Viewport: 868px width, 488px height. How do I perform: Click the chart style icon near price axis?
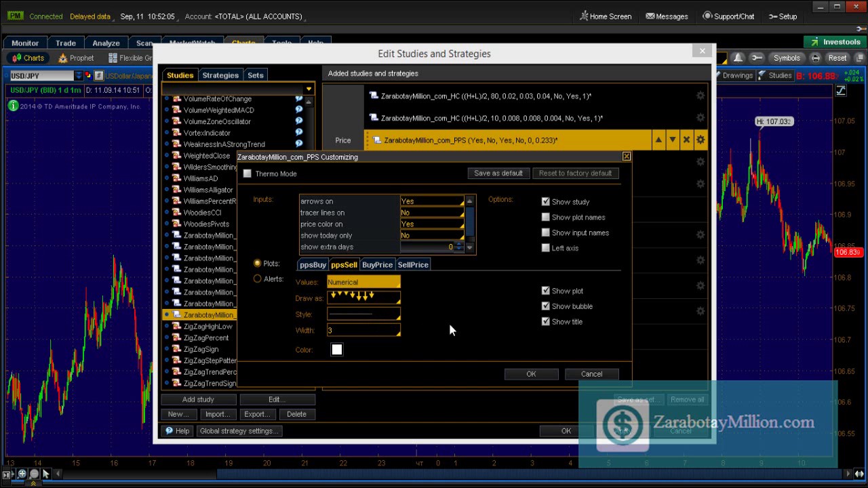tap(841, 90)
